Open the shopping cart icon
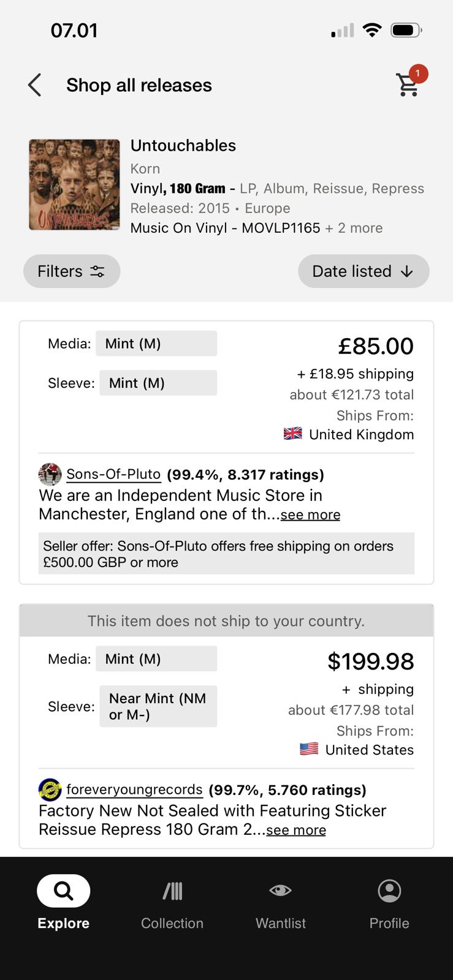The image size is (453, 980). point(408,84)
